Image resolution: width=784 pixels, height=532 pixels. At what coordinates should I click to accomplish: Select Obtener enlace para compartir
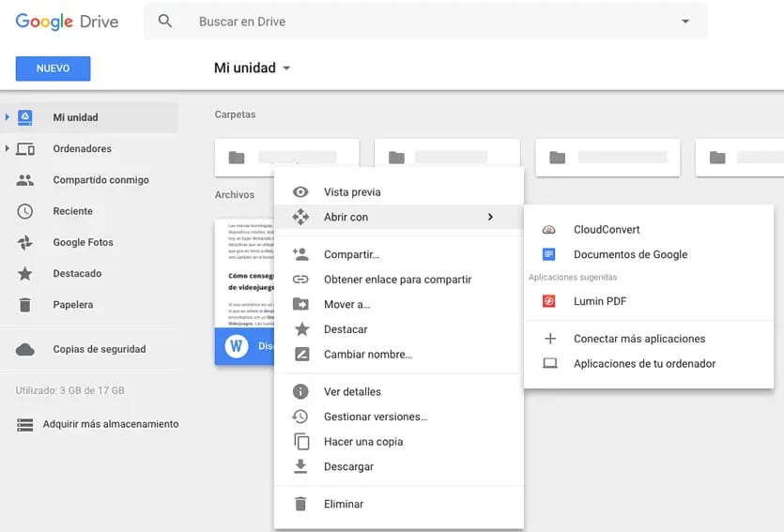coord(399,280)
